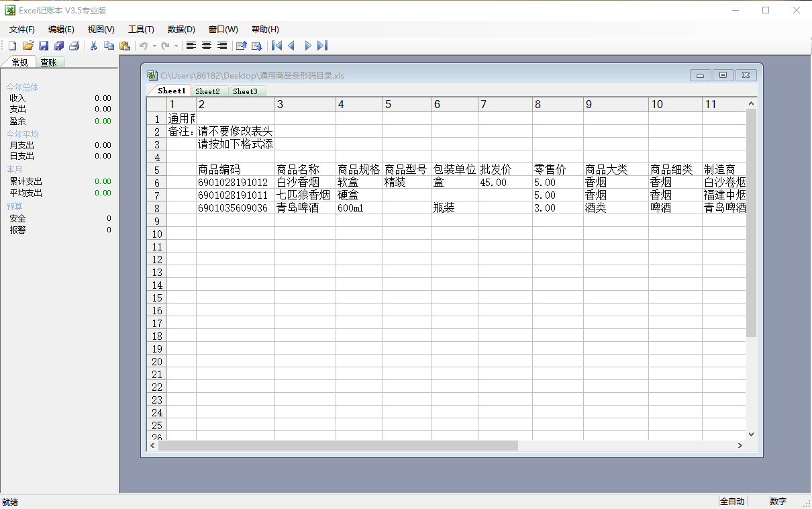Apply center text alignment
Screen dimensions: 812x509
[x=207, y=46]
